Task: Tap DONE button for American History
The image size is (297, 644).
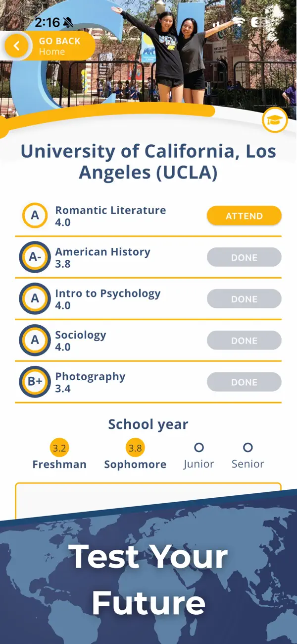Action: [x=244, y=257]
